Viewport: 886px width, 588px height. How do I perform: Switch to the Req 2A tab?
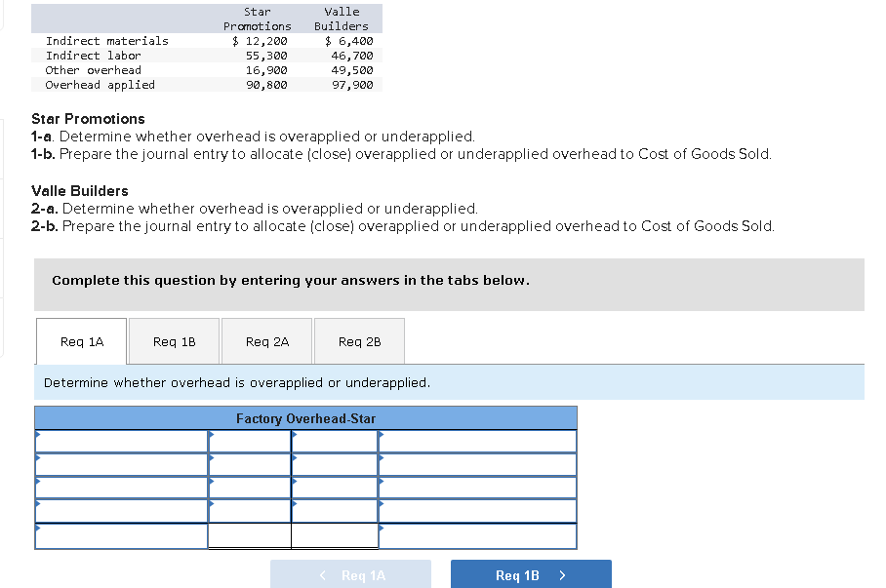coord(266,340)
